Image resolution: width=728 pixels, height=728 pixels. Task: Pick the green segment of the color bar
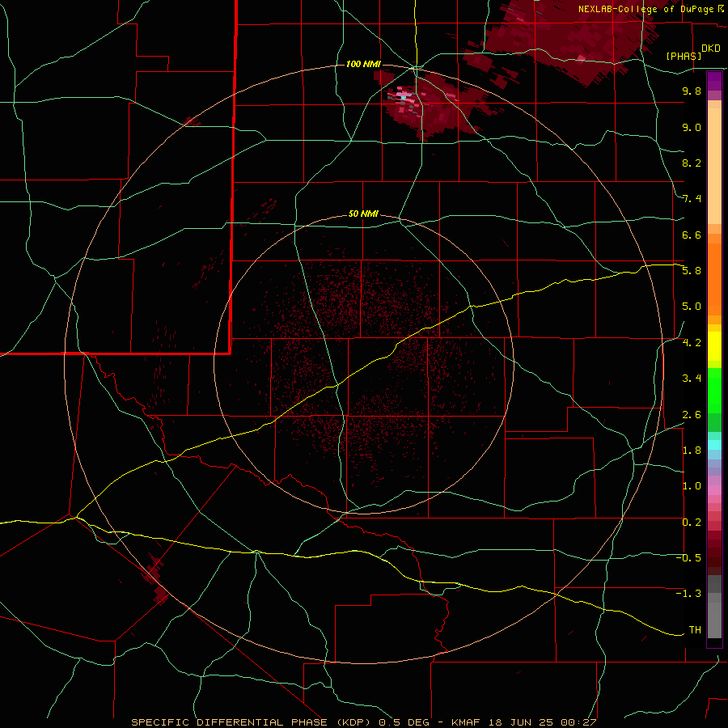click(714, 390)
